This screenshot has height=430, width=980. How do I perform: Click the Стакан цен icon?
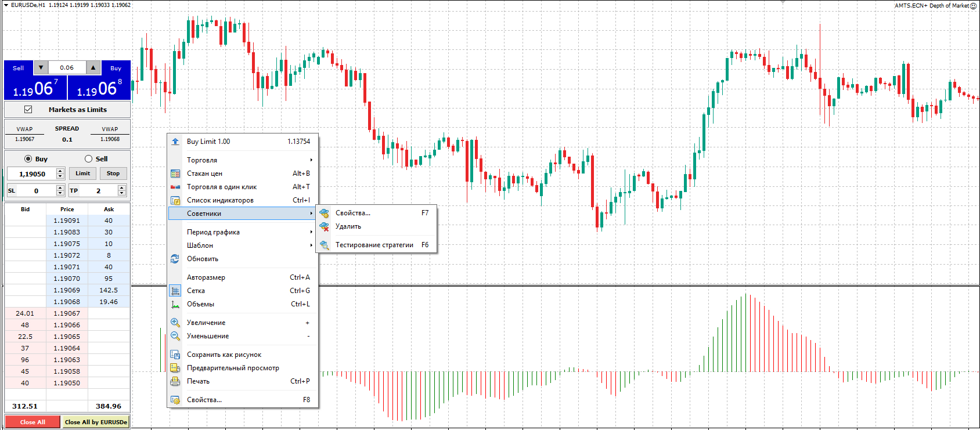tap(175, 174)
